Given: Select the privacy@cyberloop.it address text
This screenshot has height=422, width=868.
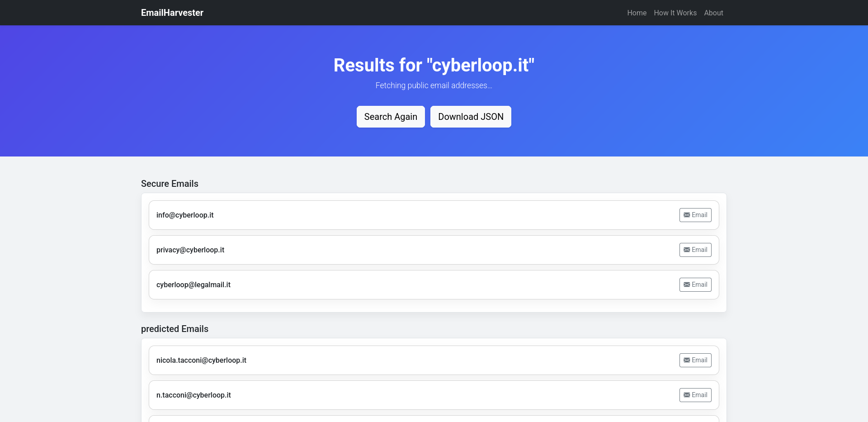Looking at the screenshot, I should point(190,250).
